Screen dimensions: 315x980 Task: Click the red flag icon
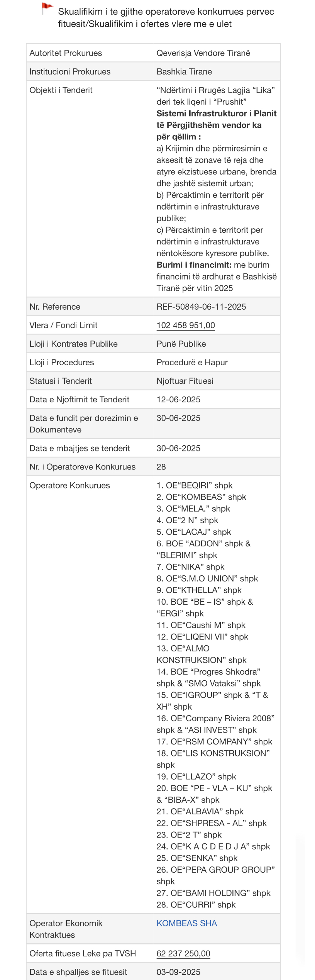click(47, 8)
